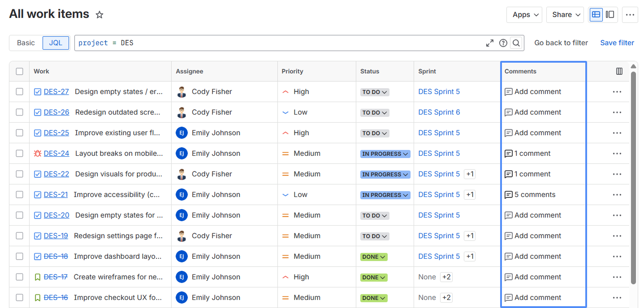Image resolution: width=644 pixels, height=308 pixels.
Task: Show +1 more sprints on DES-22
Action: [x=470, y=174]
